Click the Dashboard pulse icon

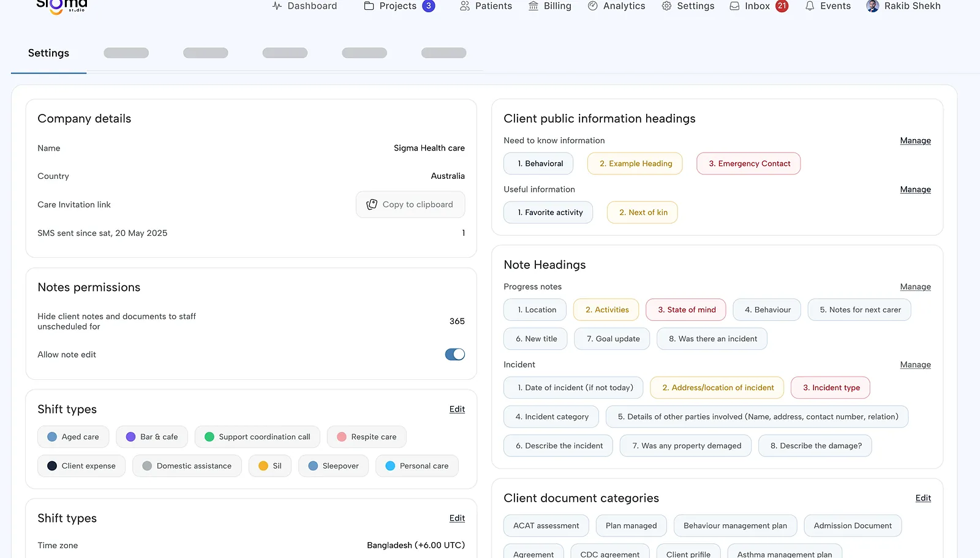click(277, 6)
